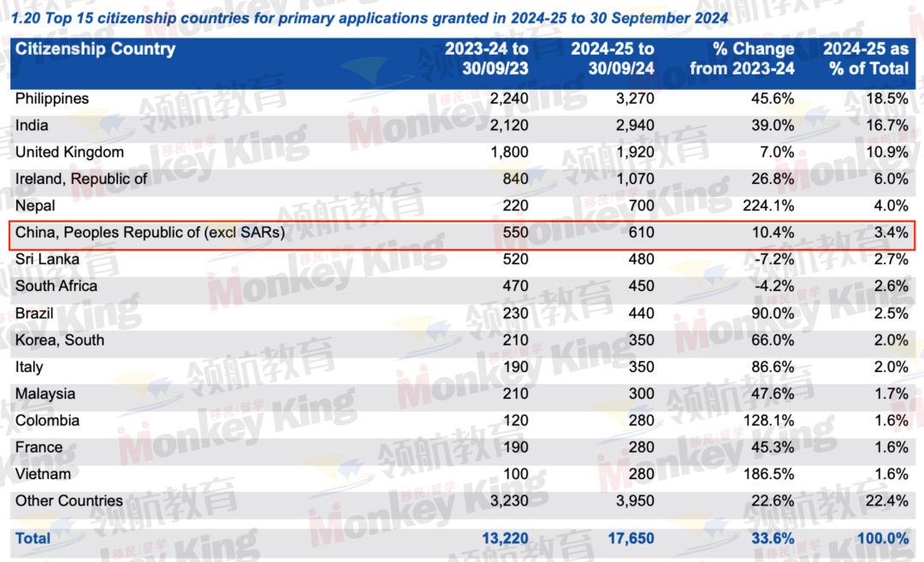The height and width of the screenshot is (562, 924).
Task: Select the Philippines row label
Action: [52, 99]
